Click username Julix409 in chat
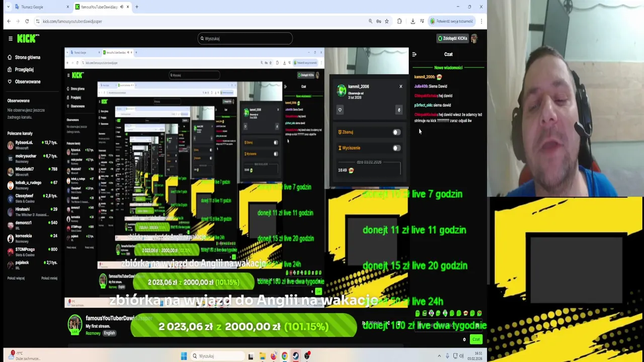644x362 pixels. tap(421, 86)
